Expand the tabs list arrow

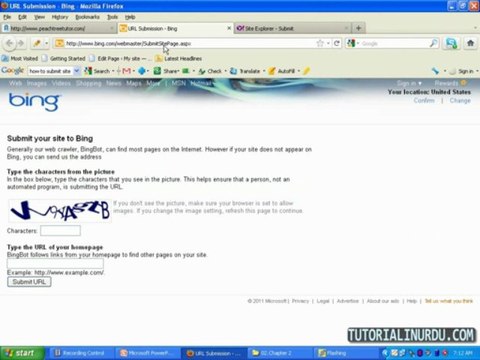pyautogui.click(x=475, y=28)
